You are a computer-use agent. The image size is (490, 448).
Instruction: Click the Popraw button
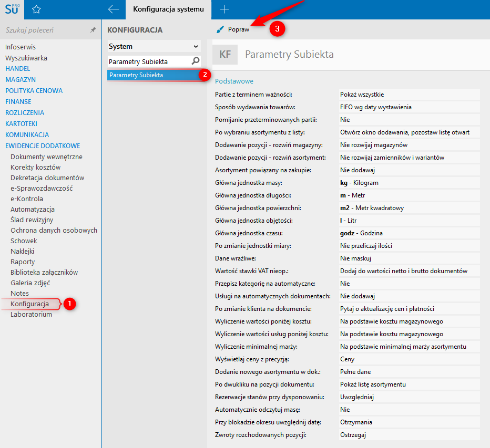coord(233,29)
